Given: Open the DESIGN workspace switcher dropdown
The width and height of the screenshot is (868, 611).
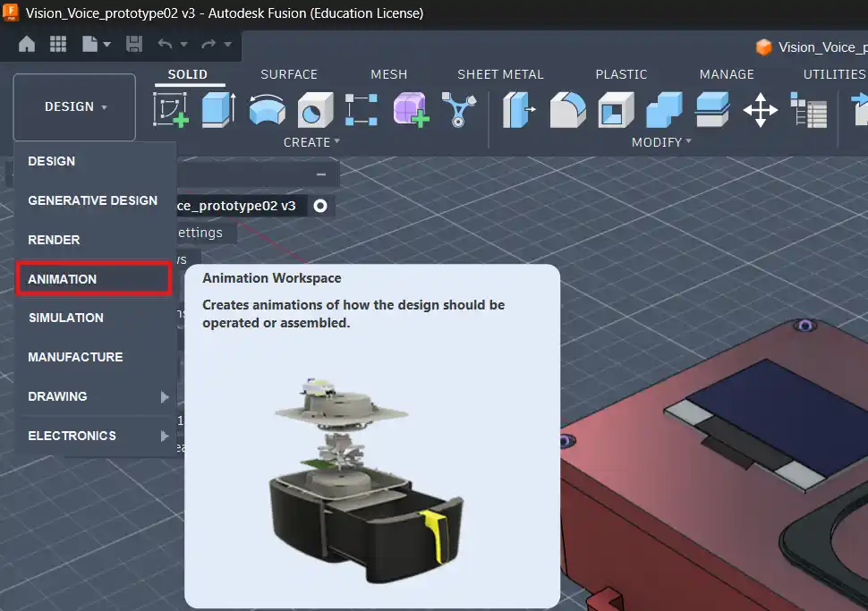Looking at the screenshot, I should pyautogui.click(x=74, y=106).
